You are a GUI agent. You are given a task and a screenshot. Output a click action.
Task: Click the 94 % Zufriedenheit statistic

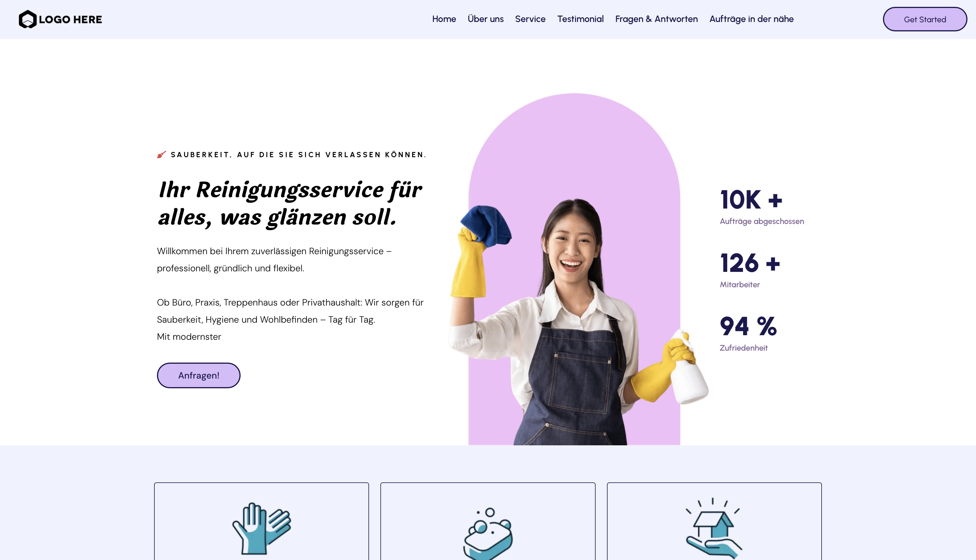(x=748, y=333)
